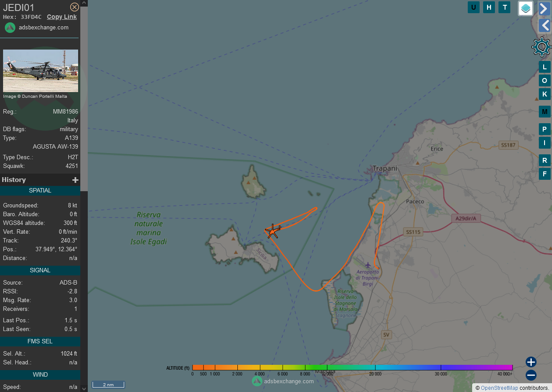Toggle the T map button

click(505, 7)
